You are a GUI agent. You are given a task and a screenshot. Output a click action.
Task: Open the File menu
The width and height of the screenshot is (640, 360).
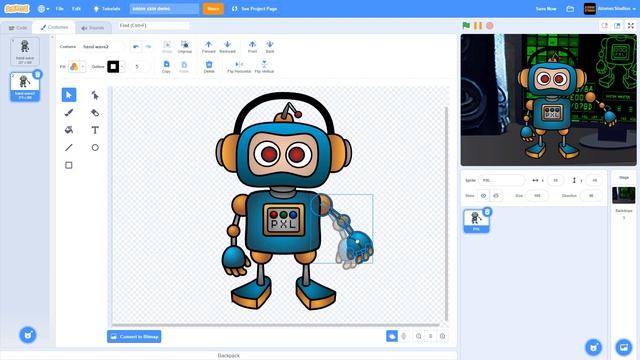pyautogui.click(x=60, y=9)
